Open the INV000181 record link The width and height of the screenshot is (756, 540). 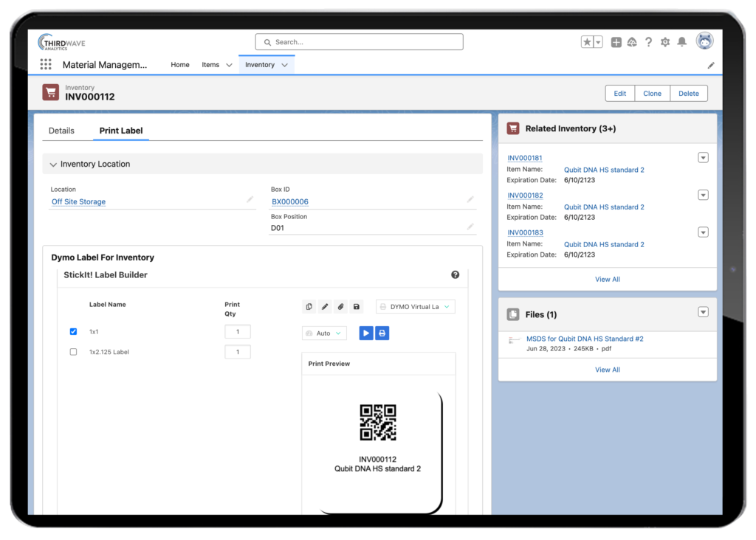coord(525,158)
